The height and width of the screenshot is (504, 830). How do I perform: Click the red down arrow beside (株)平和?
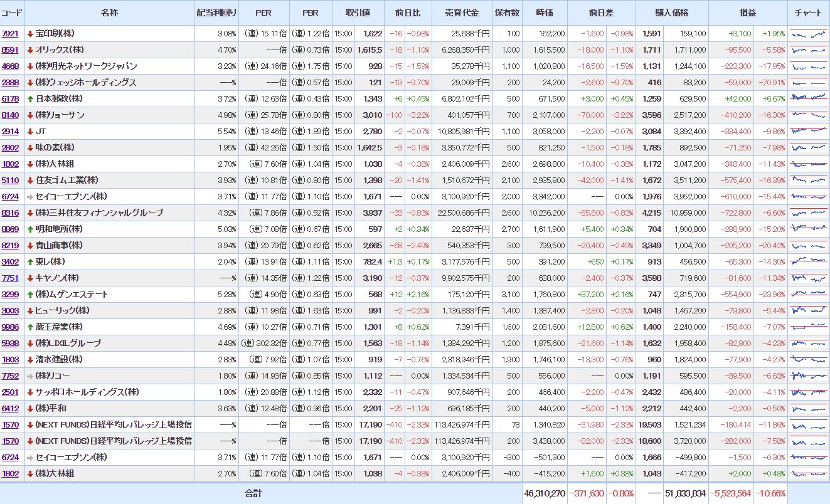29,409
